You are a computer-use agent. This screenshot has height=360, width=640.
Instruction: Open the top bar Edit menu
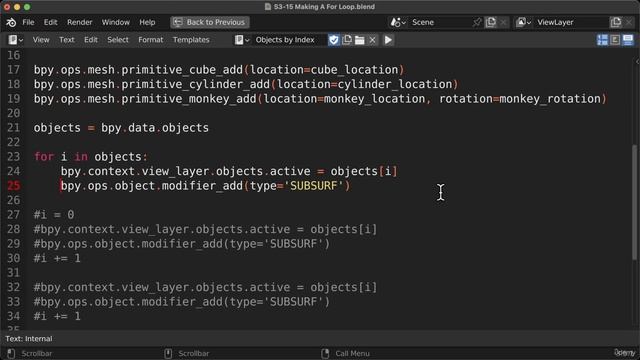pos(51,22)
